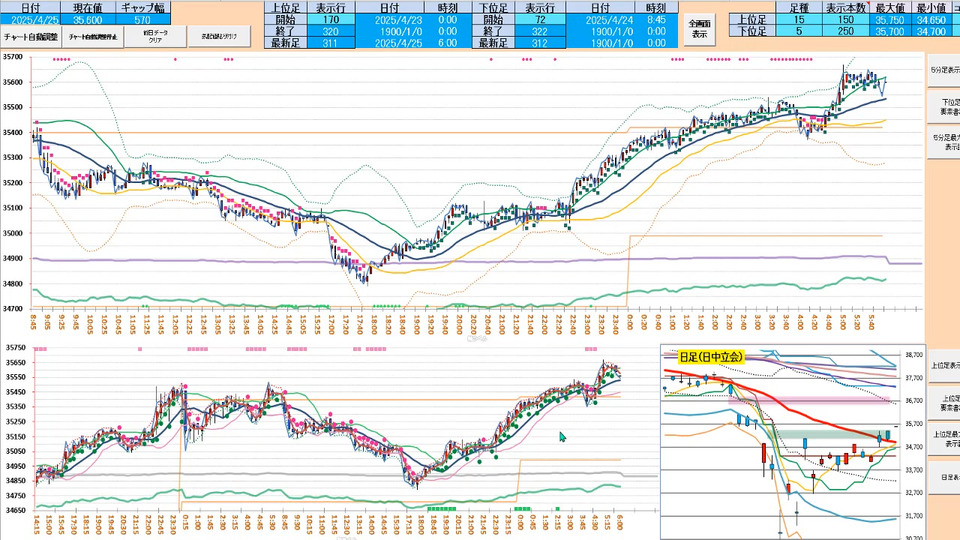Select the 下位足 終了 表示行 cell 322
Image resolution: width=960 pixels, height=540 pixels.
pos(540,31)
